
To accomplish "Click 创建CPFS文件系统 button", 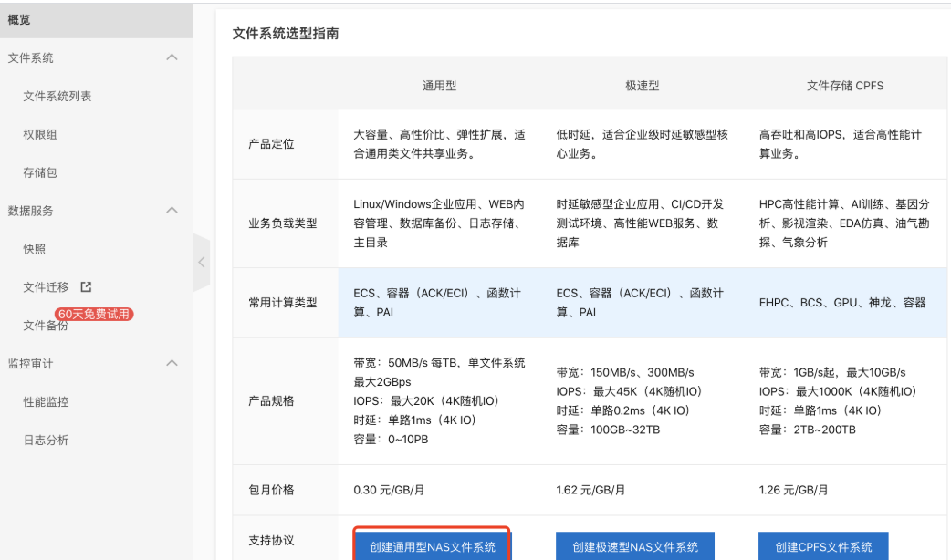I will coord(823,547).
